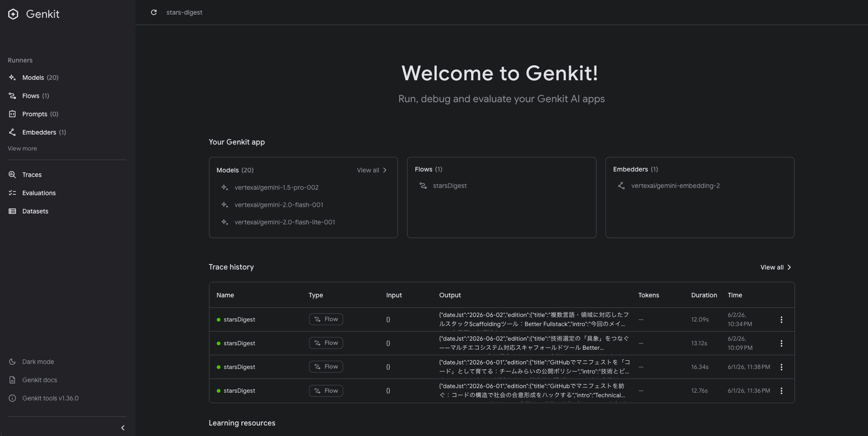Click the 16.34s duration value
The width and height of the screenshot is (868, 436).
[700, 367]
